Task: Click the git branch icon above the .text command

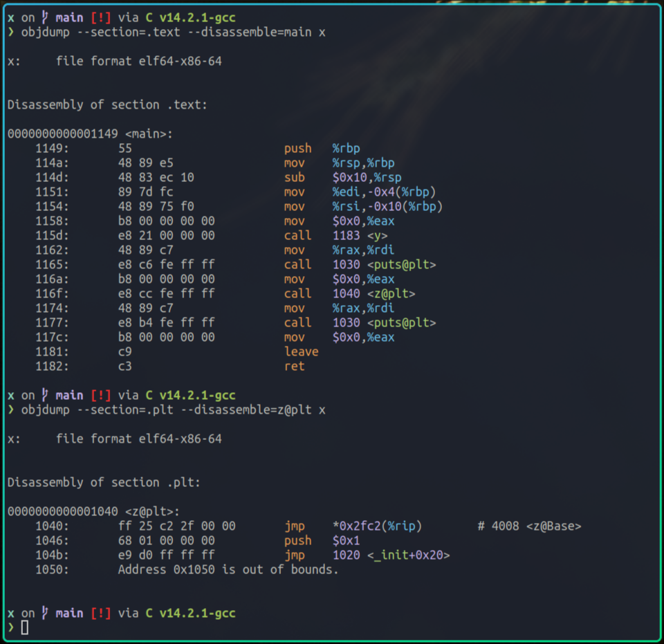Action: coord(45,17)
